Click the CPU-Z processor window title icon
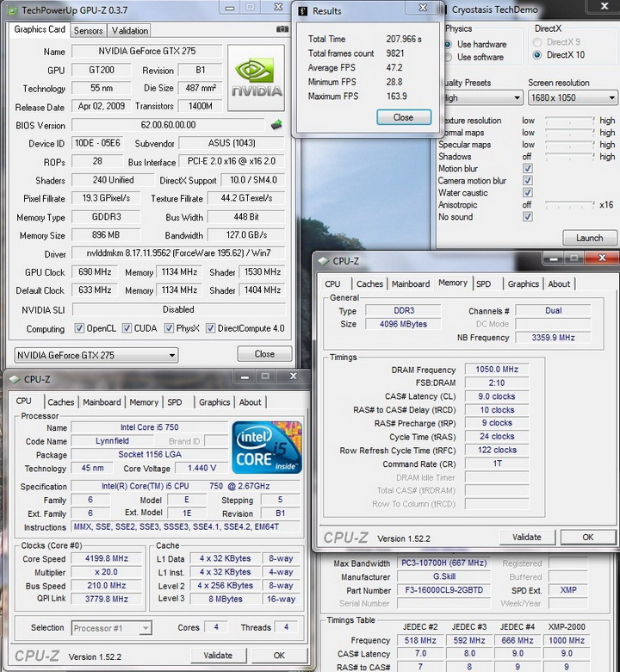This screenshot has width=620, height=672. coord(15,379)
